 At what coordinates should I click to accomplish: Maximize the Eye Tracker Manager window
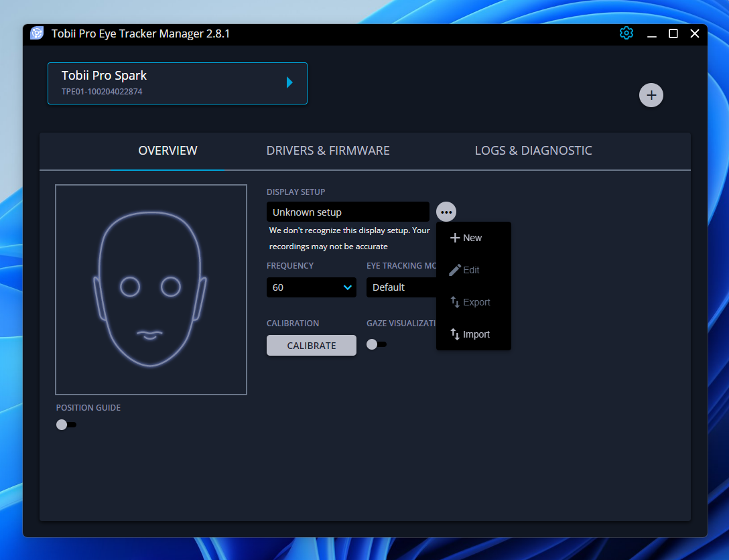(673, 33)
